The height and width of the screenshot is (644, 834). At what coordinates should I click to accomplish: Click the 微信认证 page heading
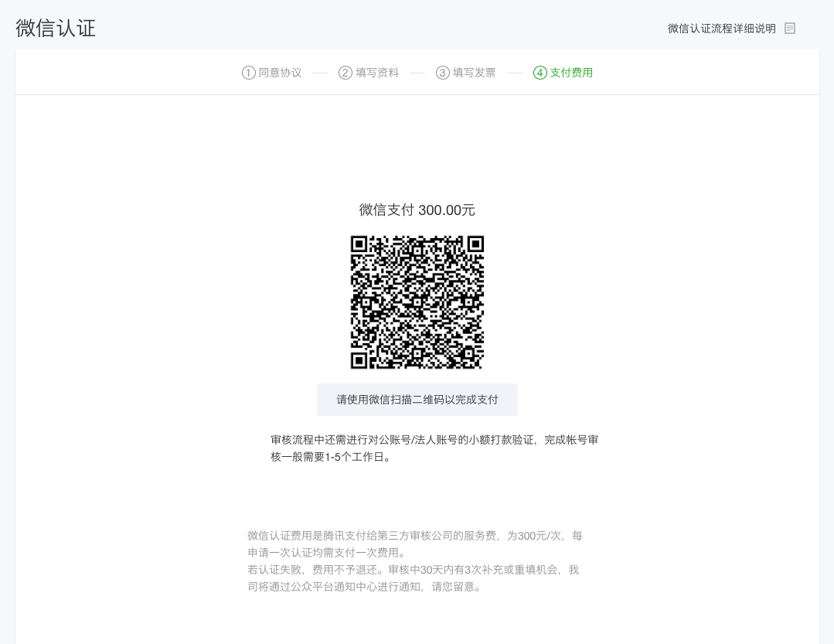pos(56,28)
